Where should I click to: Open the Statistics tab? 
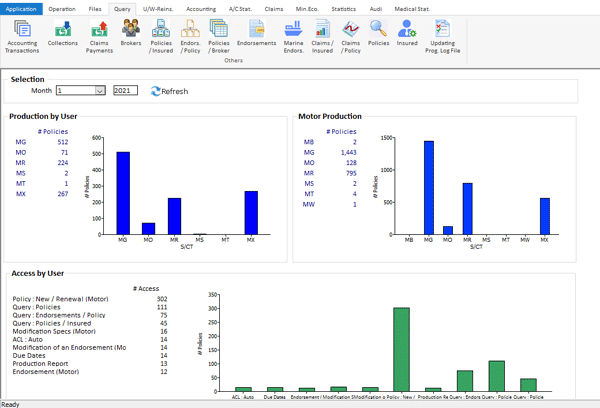tap(343, 7)
